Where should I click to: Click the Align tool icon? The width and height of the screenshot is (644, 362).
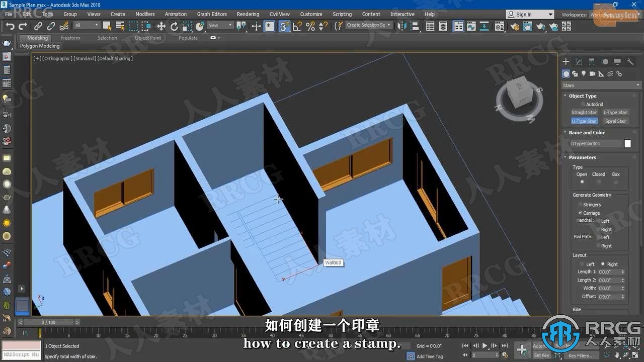click(x=415, y=26)
